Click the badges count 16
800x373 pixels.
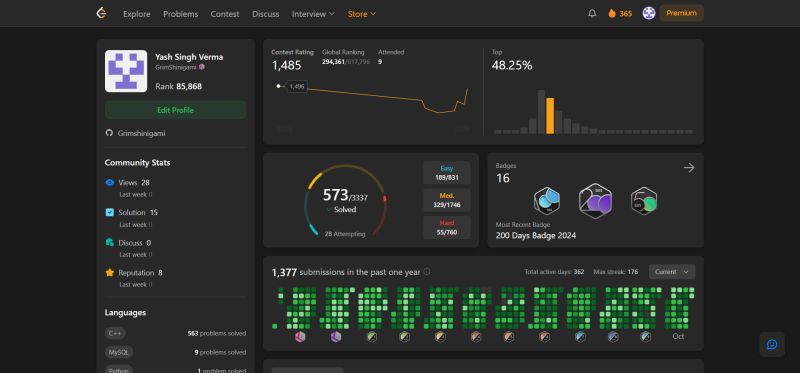(x=503, y=178)
